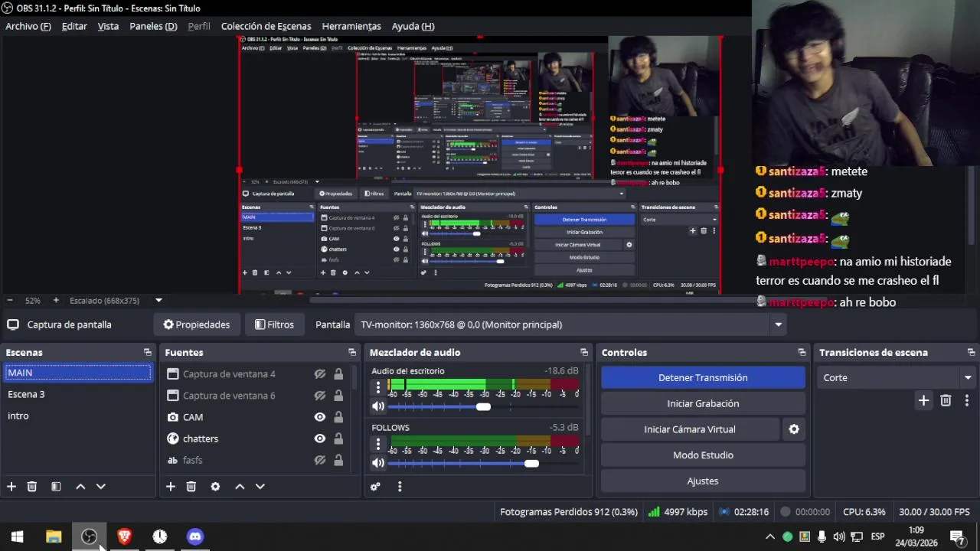Open Filtros for selected source
The height and width of the screenshot is (551, 980).
[x=274, y=324]
